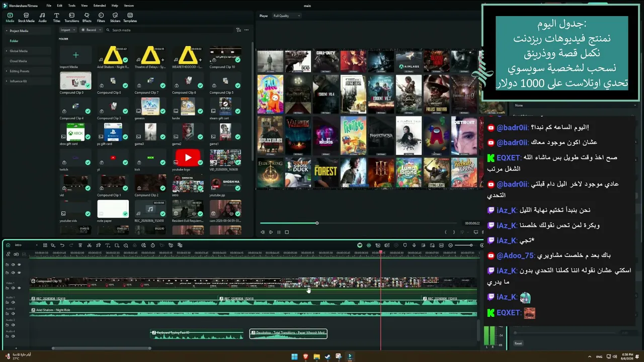Select the Compound Clip 9 thumbnail
Viewport: 644px width, 362px height.
(75, 80)
